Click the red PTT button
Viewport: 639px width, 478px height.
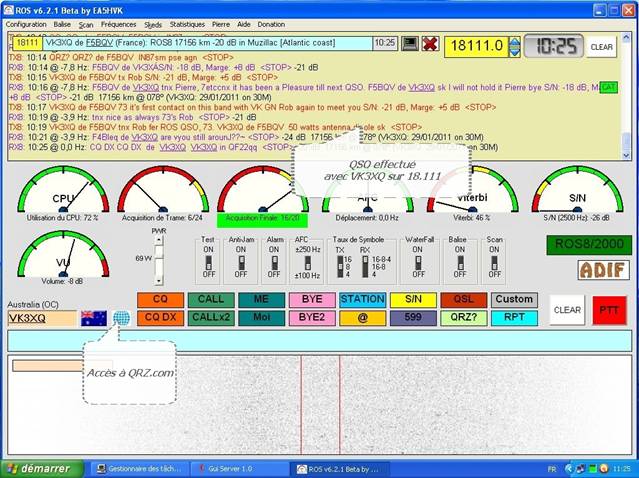[609, 311]
